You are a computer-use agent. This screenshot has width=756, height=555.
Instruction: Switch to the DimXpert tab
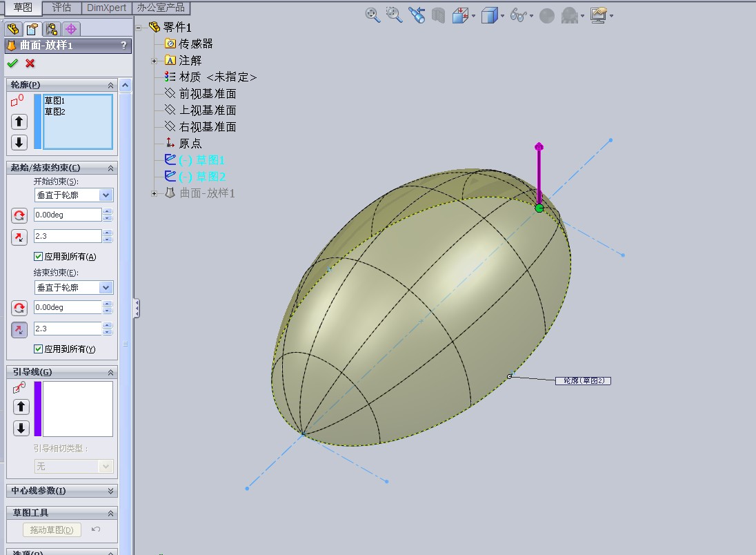click(x=106, y=8)
